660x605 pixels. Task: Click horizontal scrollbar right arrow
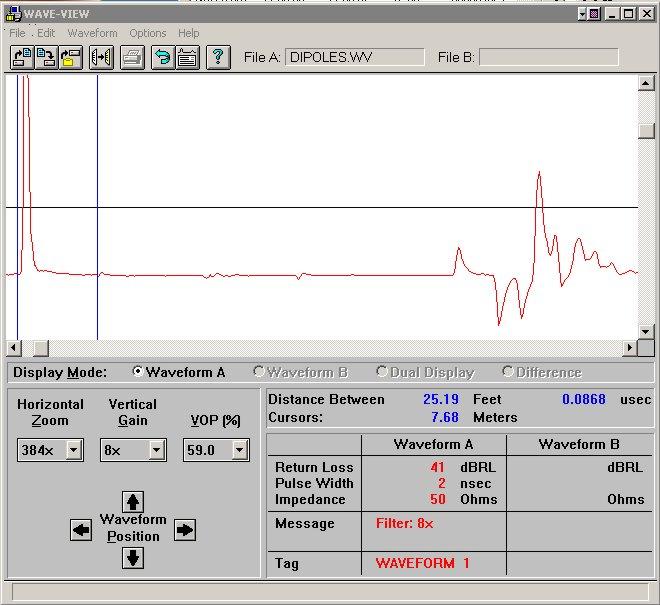[x=630, y=348]
